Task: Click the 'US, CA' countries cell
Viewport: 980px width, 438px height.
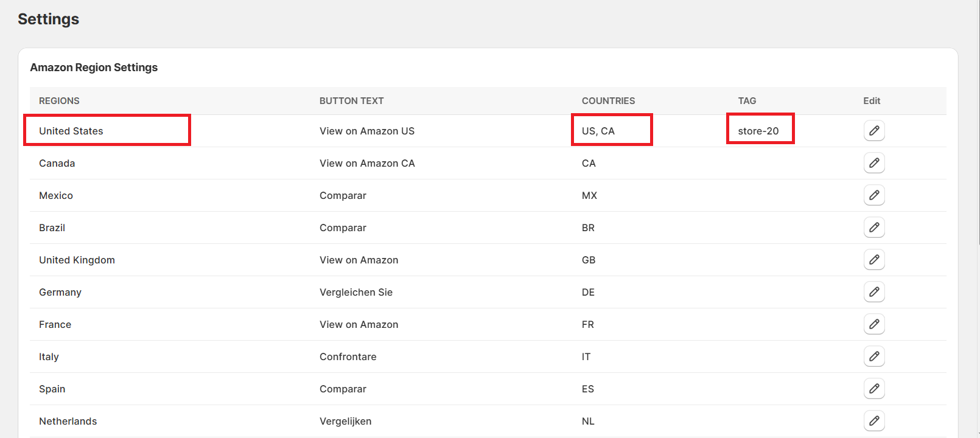Action: [598, 131]
